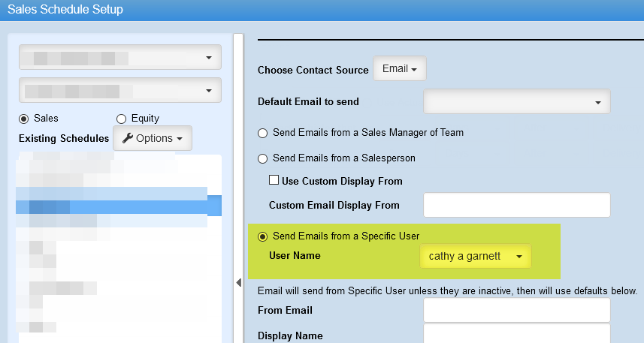Viewport: 644px width, 343px height.
Task: Open User Name dropdown showing cathy a garnett
Action: (475, 257)
